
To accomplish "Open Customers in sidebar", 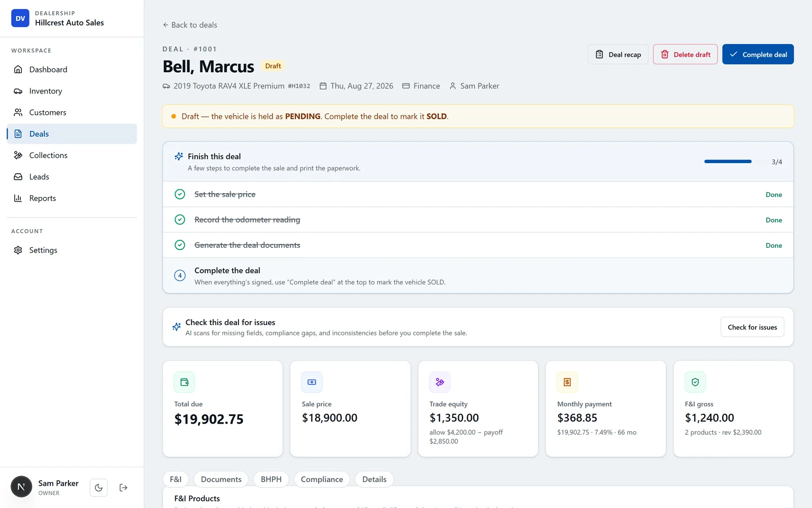I will (x=72, y=112).
